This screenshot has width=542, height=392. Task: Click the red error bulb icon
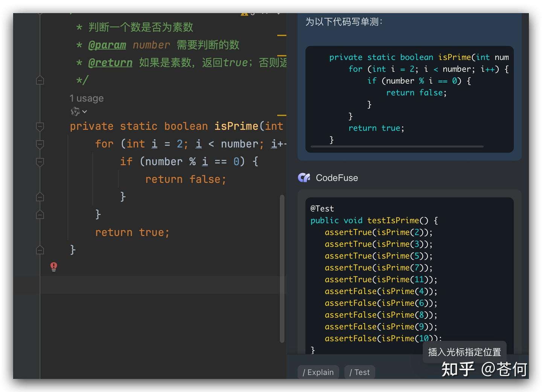pos(54,267)
